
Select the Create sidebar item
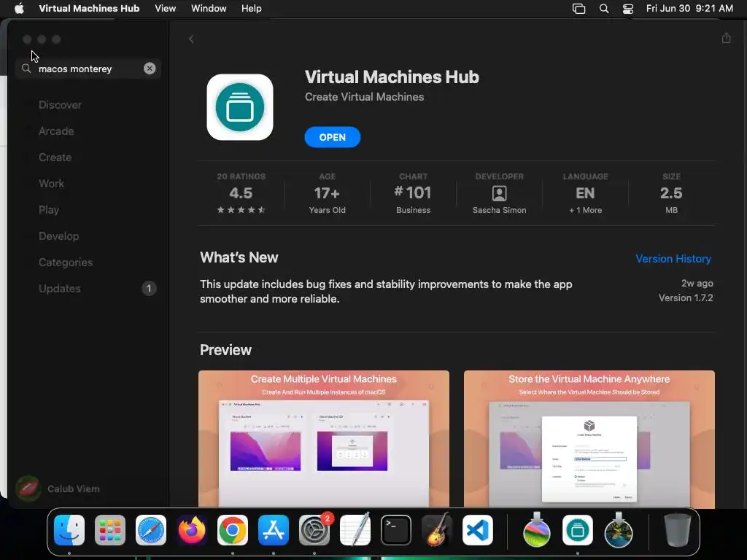click(55, 157)
